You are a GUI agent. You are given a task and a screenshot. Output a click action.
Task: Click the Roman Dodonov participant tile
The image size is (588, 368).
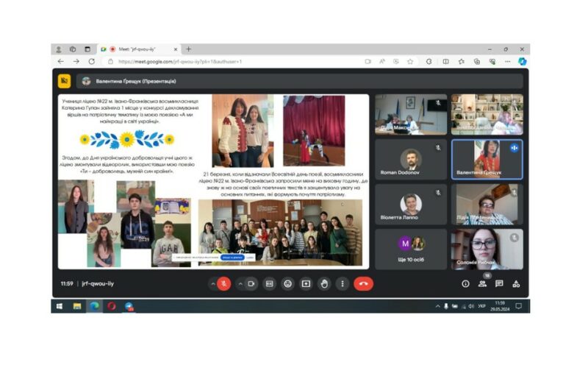411,160
